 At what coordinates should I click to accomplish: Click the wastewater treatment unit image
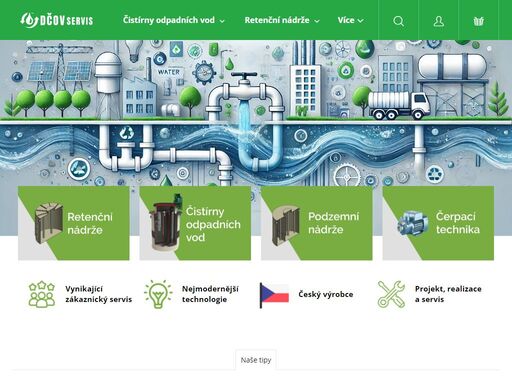click(x=166, y=223)
